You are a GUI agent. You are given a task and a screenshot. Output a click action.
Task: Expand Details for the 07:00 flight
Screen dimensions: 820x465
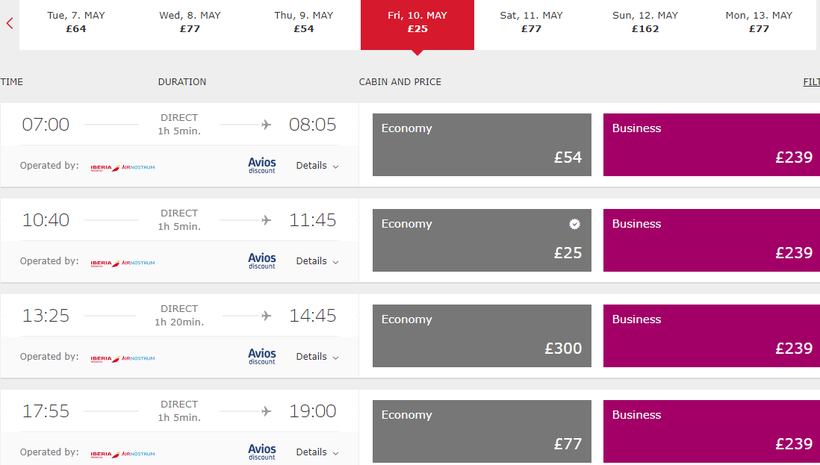(317, 166)
